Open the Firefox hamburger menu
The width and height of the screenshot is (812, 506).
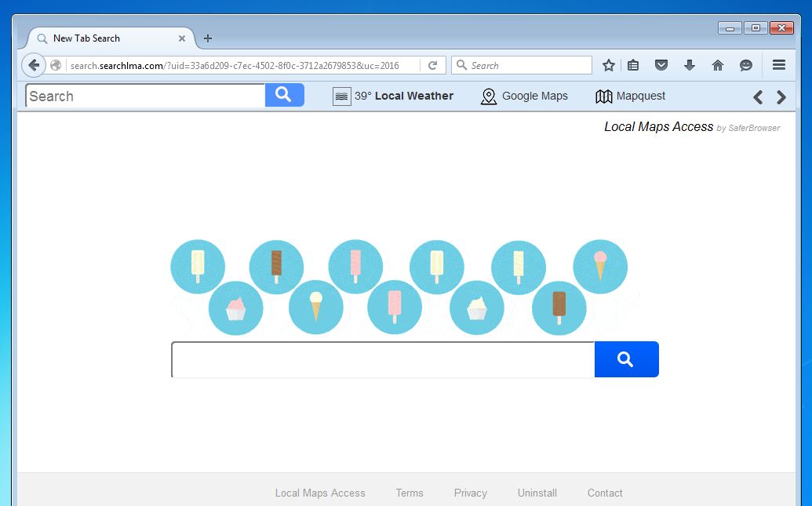click(x=779, y=65)
